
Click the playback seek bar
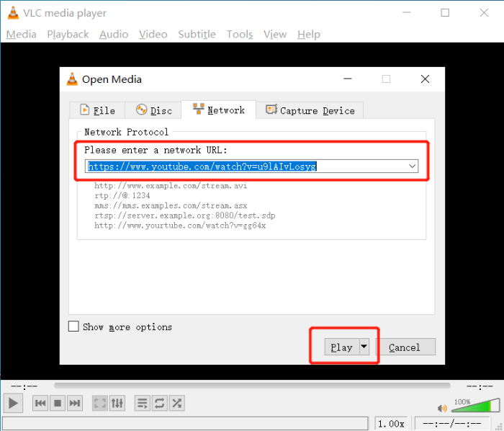click(252, 386)
